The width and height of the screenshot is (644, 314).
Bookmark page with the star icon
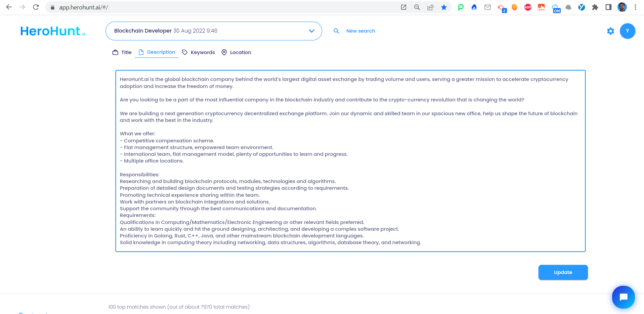pos(444,7)
